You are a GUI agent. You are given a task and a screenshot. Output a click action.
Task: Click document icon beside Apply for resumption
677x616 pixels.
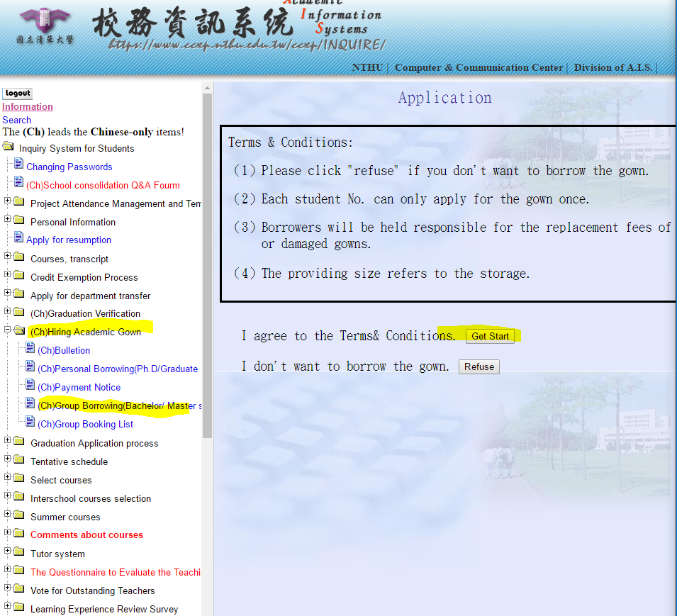tap(18, 237)
